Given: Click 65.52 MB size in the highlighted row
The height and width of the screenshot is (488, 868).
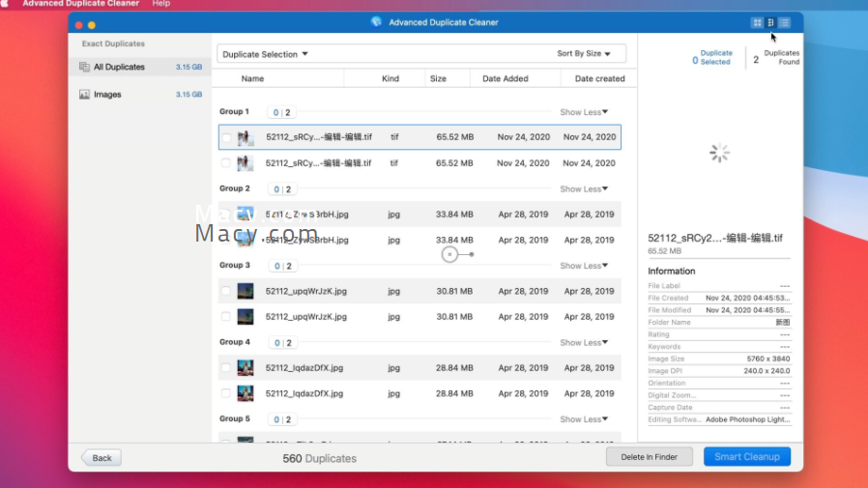Looking at the screenshot, I should point(455,137).
